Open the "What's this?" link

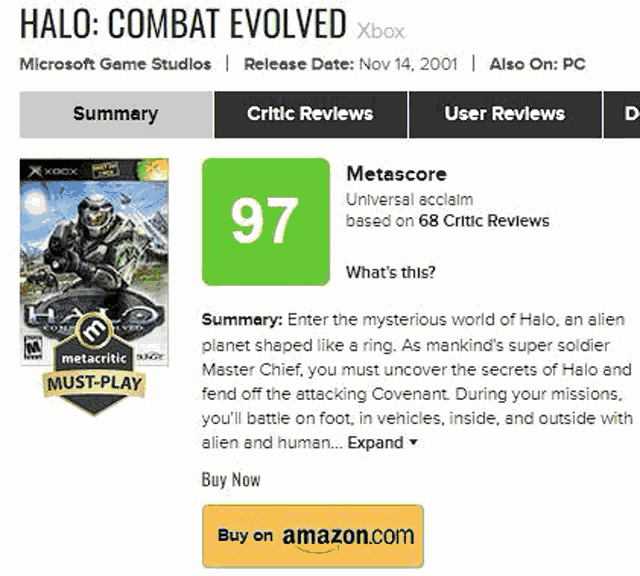click(x=390, y=272)
